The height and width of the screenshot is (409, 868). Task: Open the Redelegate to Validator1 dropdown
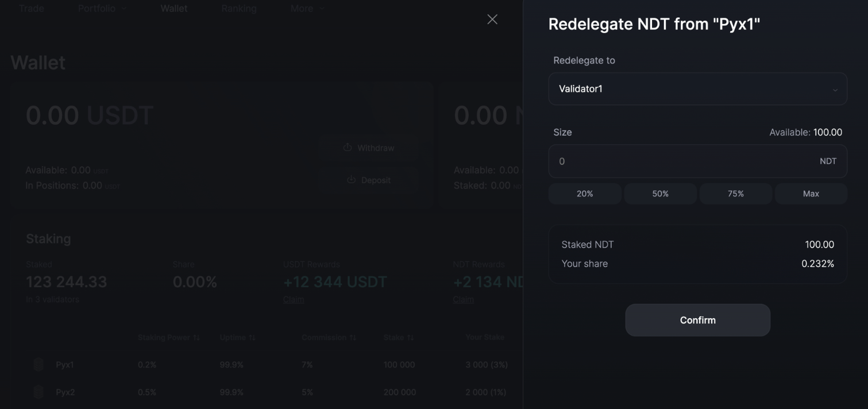pos(697,89)
